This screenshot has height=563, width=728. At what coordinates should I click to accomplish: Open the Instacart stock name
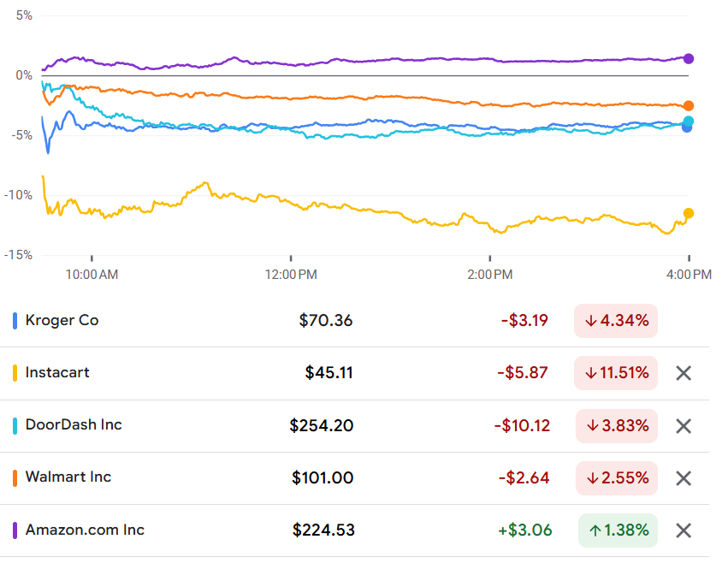pos(57,373)
